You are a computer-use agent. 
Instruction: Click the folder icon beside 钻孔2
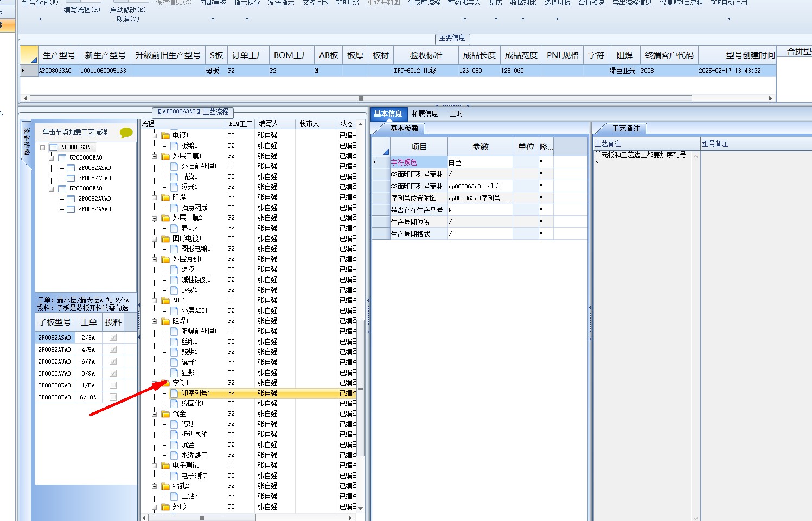tap(165, 486)
